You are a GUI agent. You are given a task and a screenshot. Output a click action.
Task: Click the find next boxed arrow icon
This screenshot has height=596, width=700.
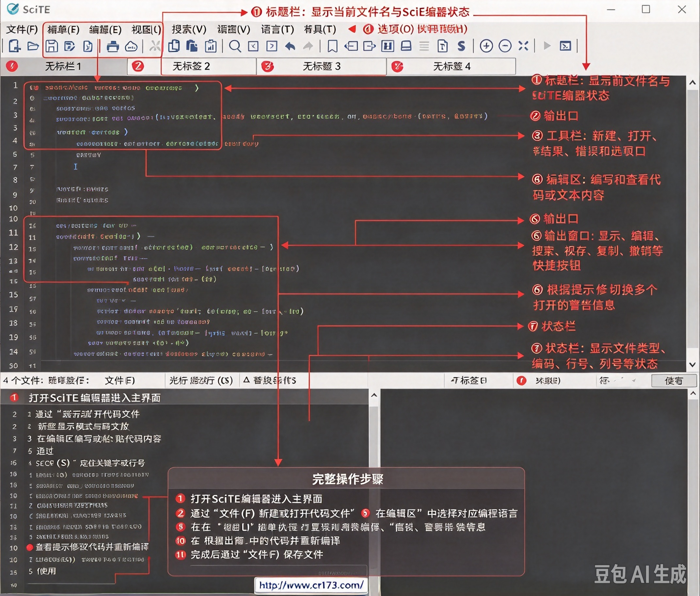coord(272,46)
